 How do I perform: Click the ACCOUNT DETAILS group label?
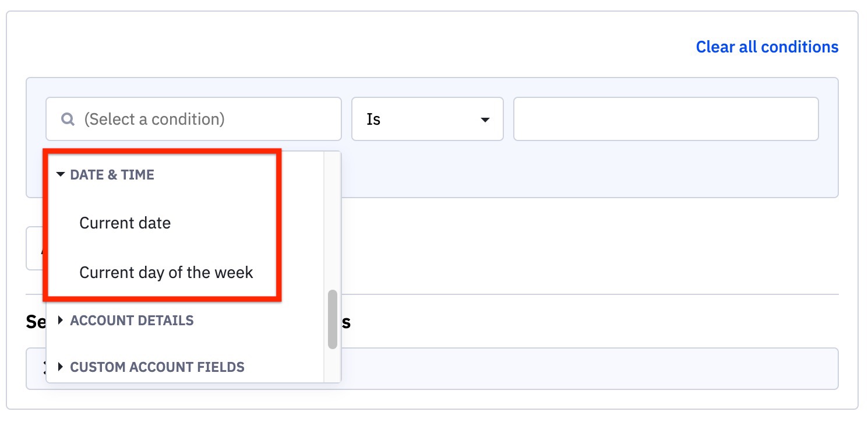[x=132, y=320]
